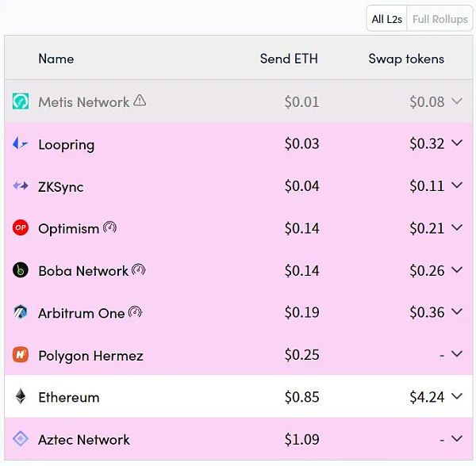The image size is (476, 466).
Task: Click the ZKSync arrows logo icon
Action: pos(21,186)
